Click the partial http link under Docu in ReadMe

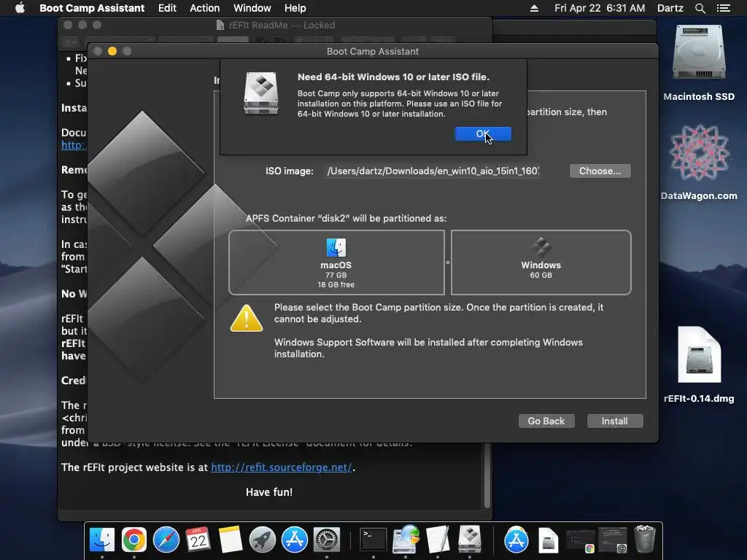(x=74, y=145)
